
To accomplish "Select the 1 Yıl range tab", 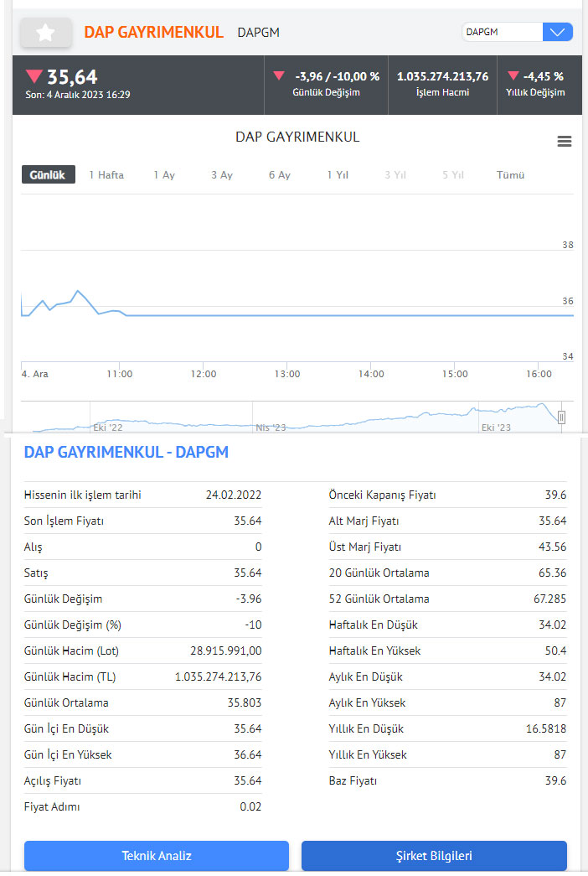I will click(338, 175).
